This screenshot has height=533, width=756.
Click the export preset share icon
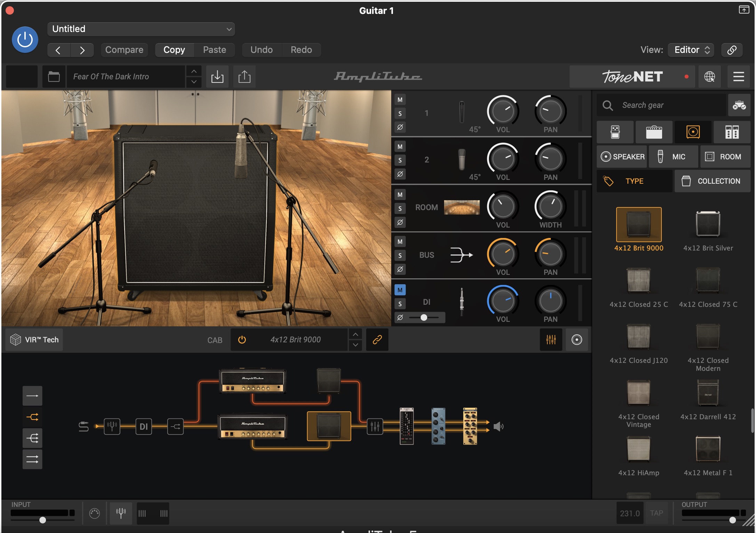click(x=244, y=77)
